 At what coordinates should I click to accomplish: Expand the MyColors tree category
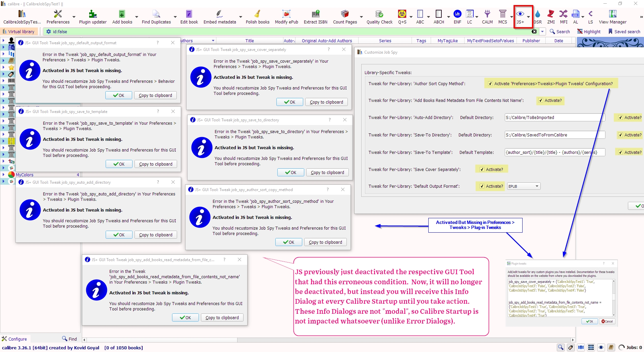pos(3,175)
